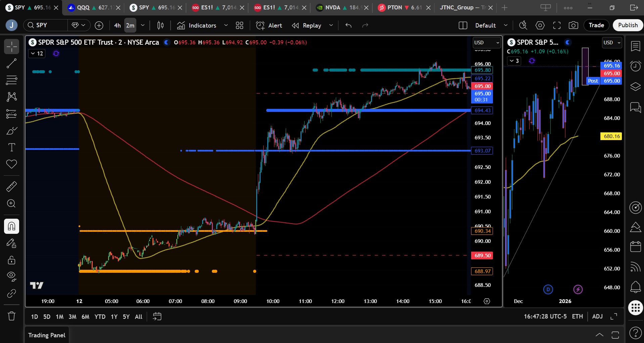Image resolution: width=644 pixels, height=343 pixels.
Task: Open the quick search tool
Action: tap(523, 25)
